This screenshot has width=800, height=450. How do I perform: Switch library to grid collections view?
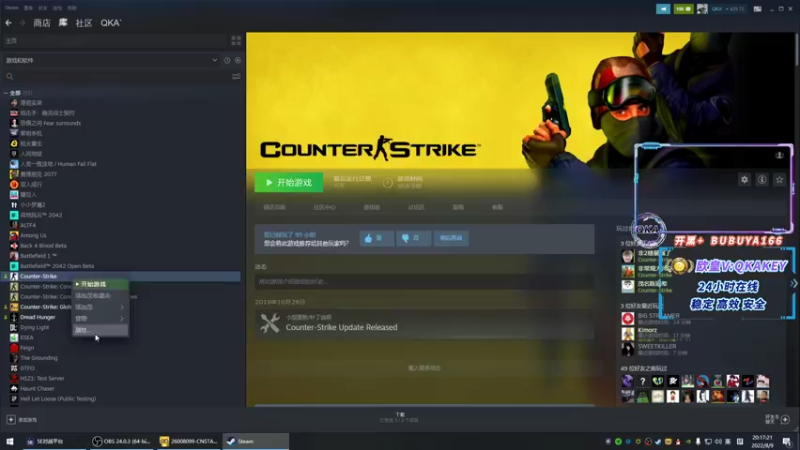click(x=236, y=40)
